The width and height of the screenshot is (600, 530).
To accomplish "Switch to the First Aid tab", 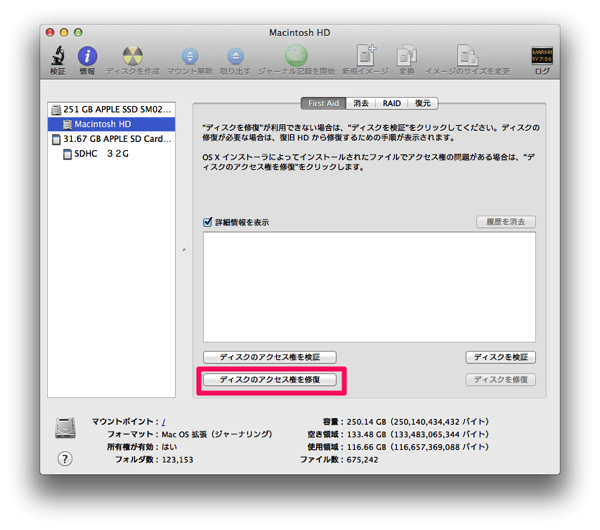I will point(323,103).
